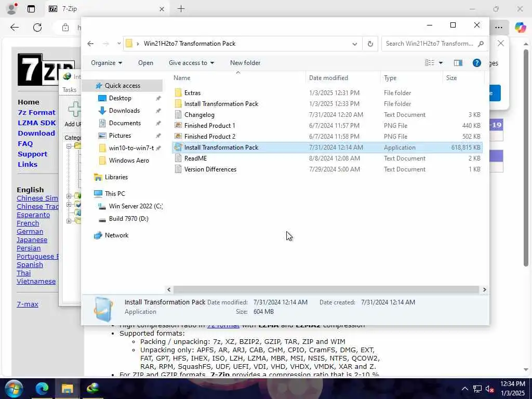Click the search magnifier in Explorer
Screen dimensions: 532x399
pos(481,44)
